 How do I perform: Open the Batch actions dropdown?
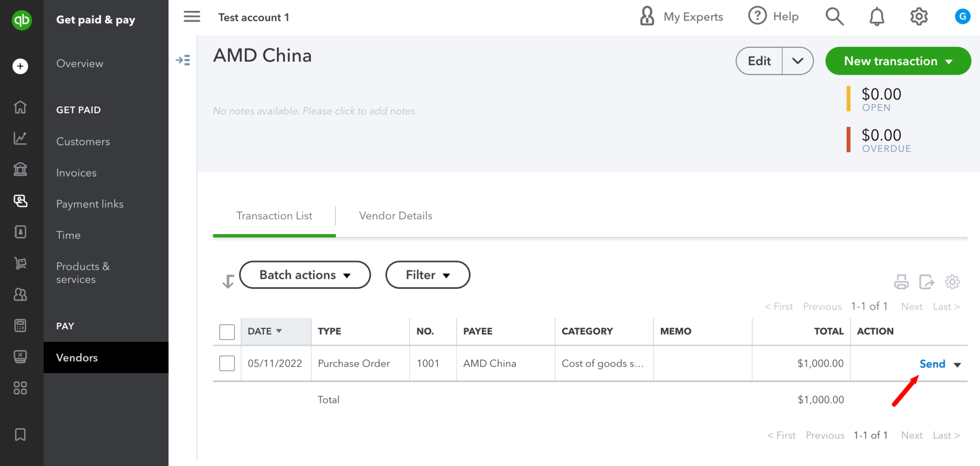[305, 274]
